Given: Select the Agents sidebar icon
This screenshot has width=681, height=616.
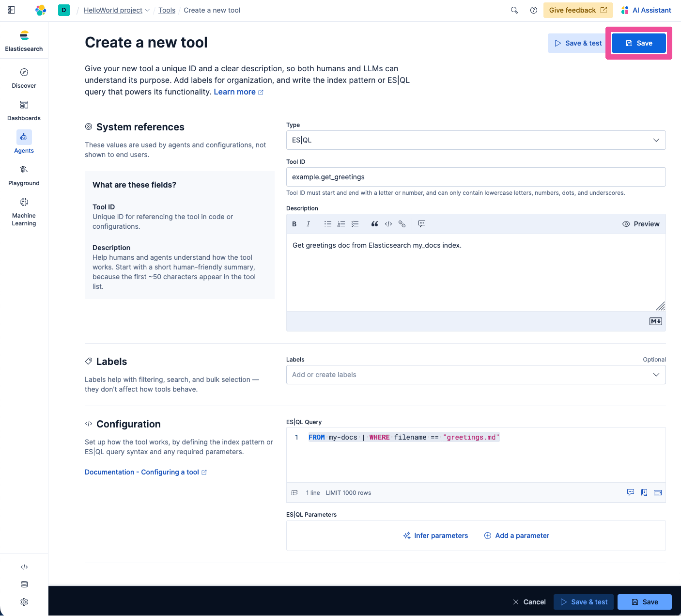Looking at the screenshot, I should [24, 137].
